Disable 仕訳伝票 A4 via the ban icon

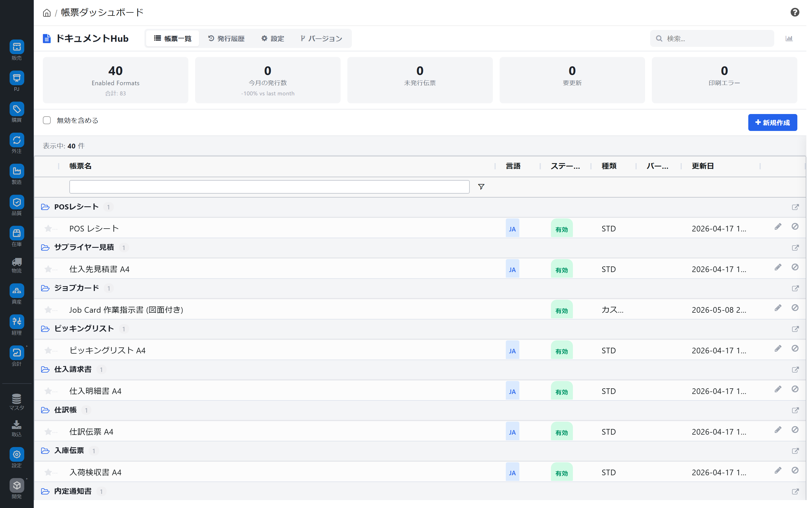click(795, 430)
